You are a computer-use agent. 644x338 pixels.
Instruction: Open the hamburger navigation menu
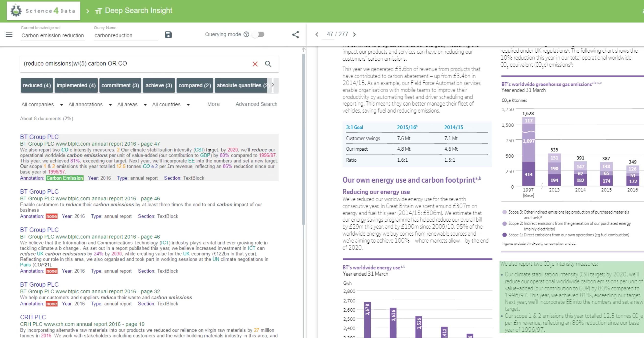[x=9, y=35]
